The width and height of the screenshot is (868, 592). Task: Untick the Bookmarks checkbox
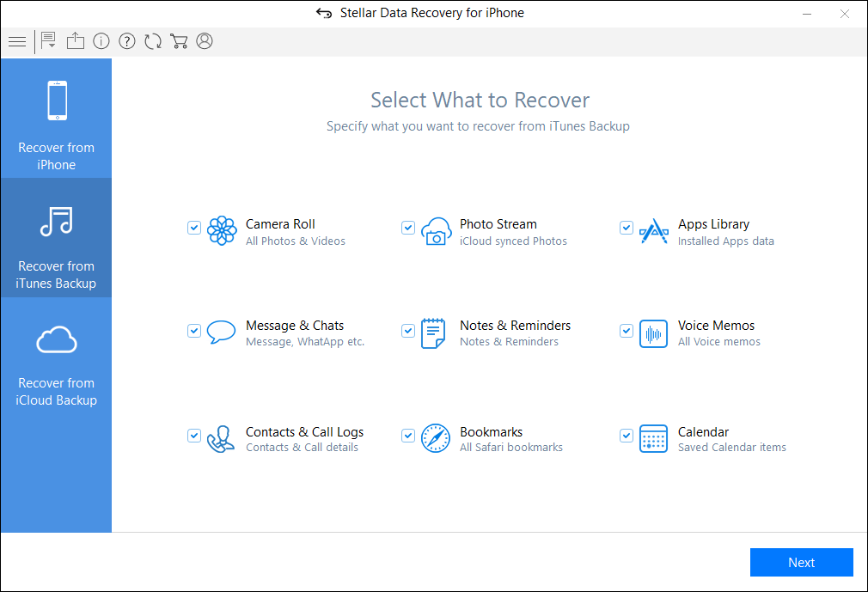click(408, 436)
